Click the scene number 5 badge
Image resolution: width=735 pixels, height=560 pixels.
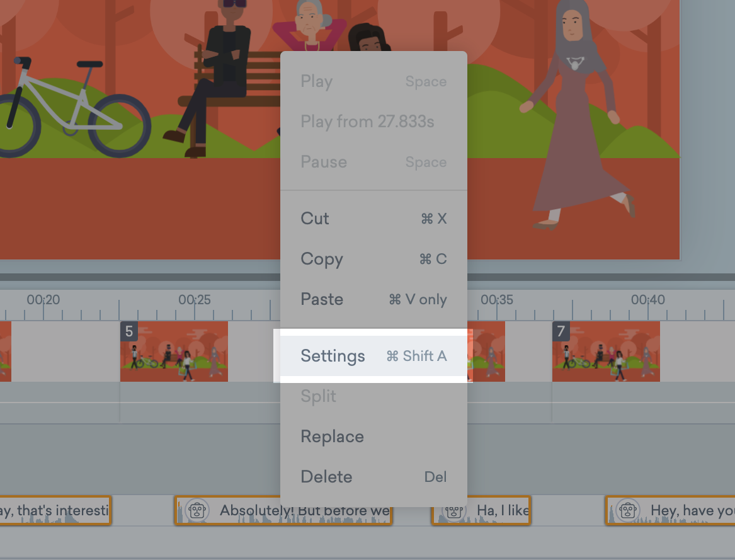click(129, 331)
